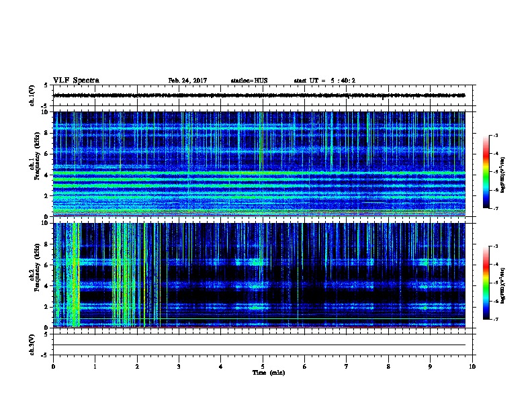Click the "-3" label on ch.2 colorbar
The width and height of the screenshot is (532, 411).
[x=495, y=246]
